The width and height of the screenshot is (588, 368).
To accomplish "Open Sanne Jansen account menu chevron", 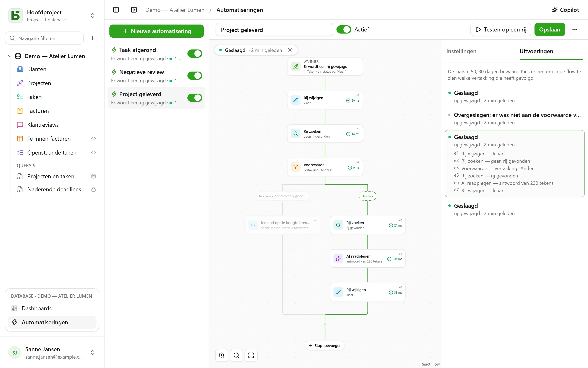I will (92, 352).
